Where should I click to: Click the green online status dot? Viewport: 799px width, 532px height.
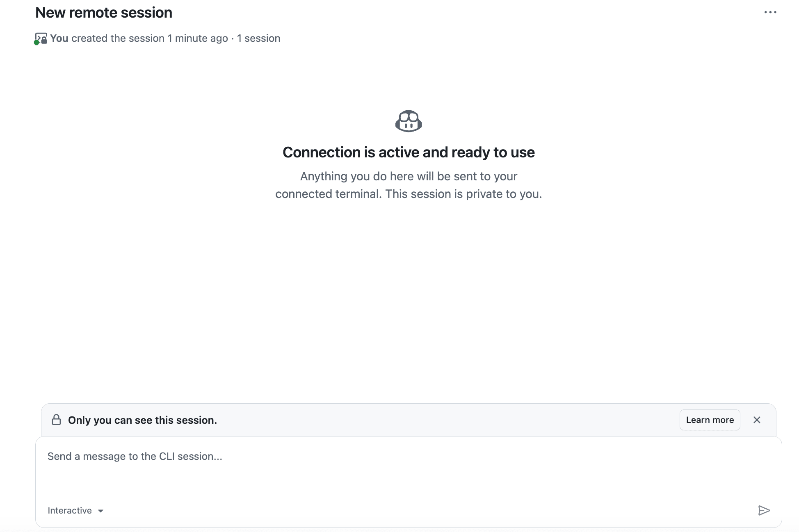[37, 42]
